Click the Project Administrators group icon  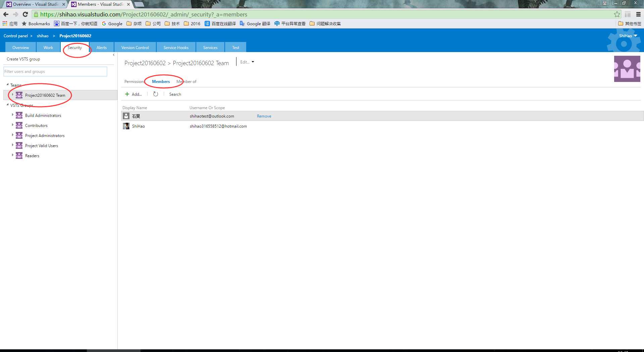pyautogui.click(x=19, y=135)
